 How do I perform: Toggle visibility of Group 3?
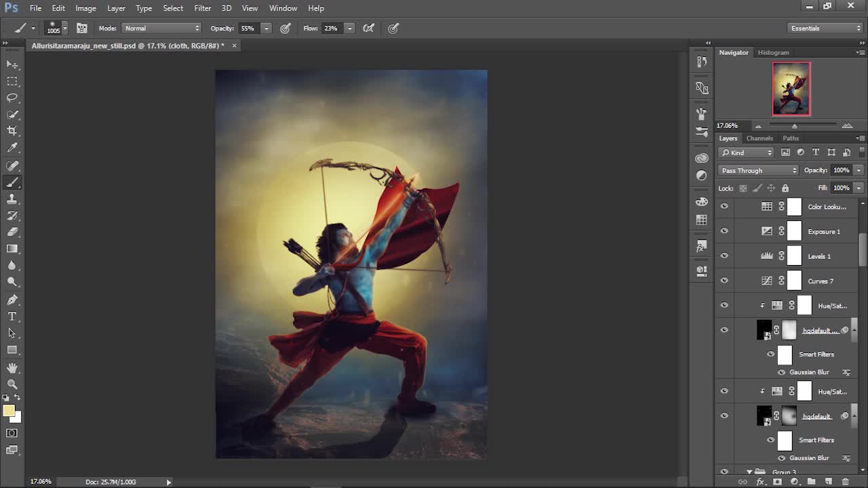click(724, 472)
